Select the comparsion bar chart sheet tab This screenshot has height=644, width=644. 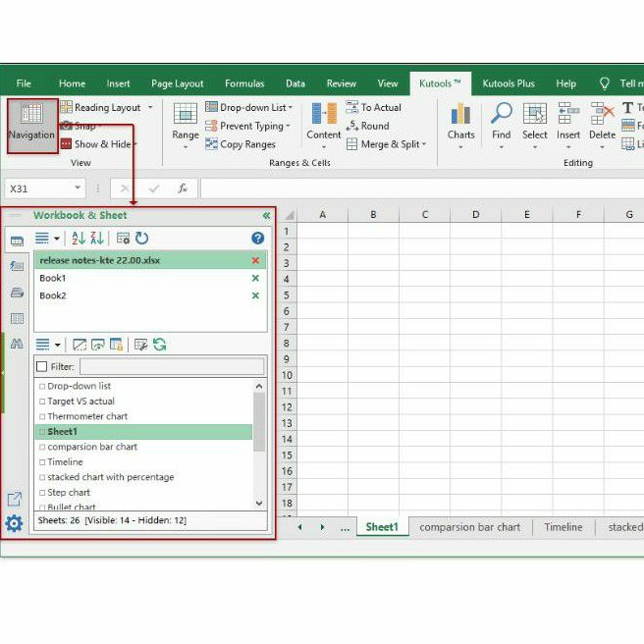(469, 527)
